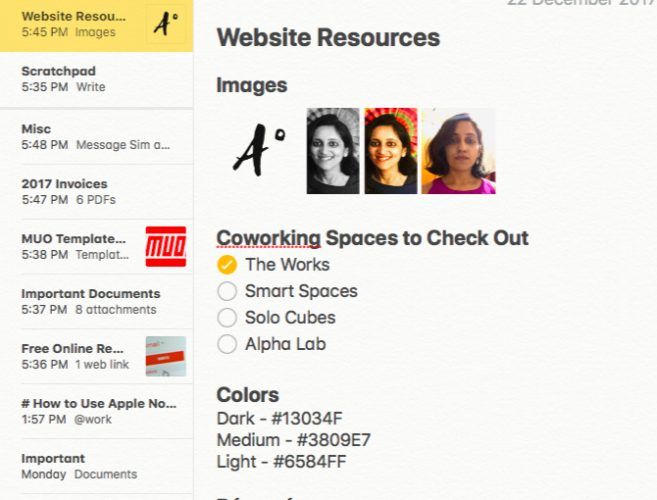Viewport: 657px width, 500px height.
Task: Select the How to Use Apple No... note
Action: point(96,411)
